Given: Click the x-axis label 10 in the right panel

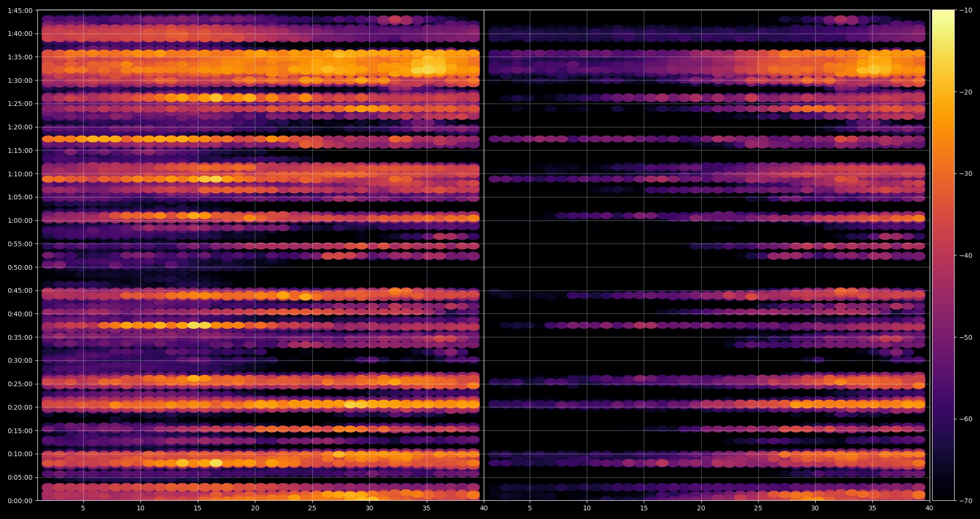Looking at the screenshot, I should (x=587, y=508).
